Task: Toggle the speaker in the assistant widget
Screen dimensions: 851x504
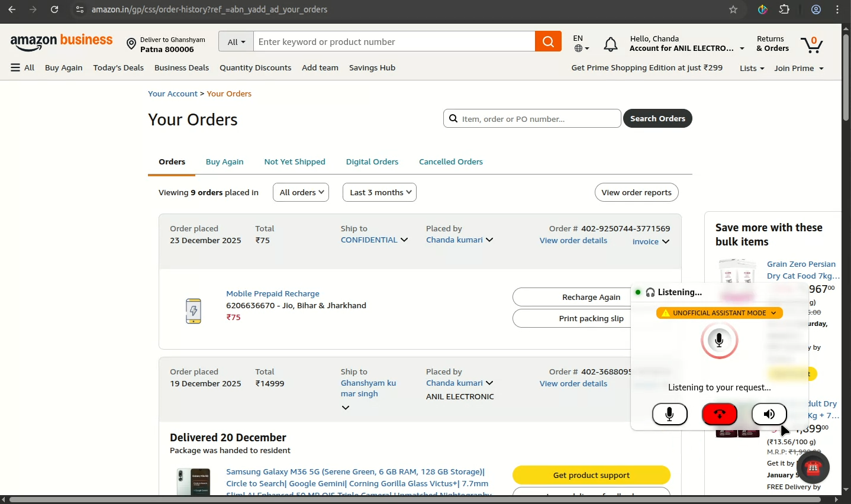Action: pyautogui.click(x=769, y=415)
